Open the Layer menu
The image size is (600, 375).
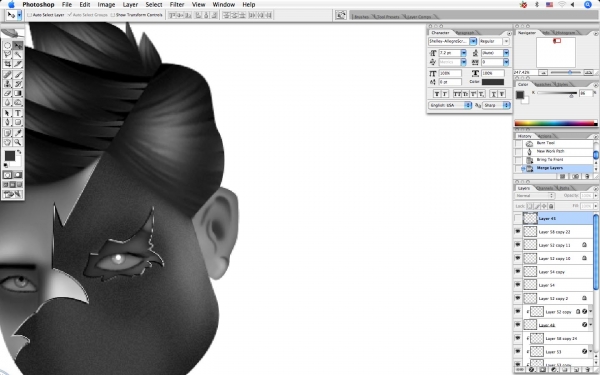pos(130,5)
